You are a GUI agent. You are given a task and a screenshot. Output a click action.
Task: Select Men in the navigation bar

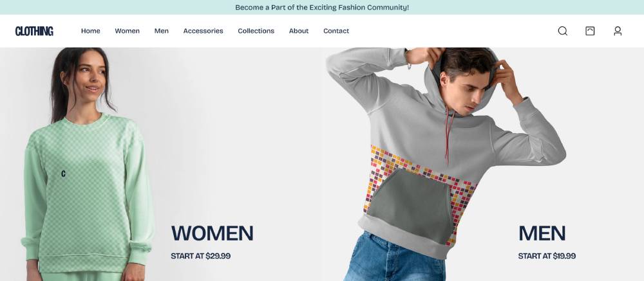tap(162, 31)
